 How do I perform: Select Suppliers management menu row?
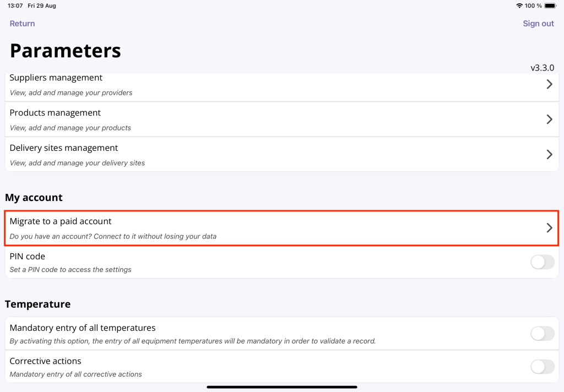220,85
